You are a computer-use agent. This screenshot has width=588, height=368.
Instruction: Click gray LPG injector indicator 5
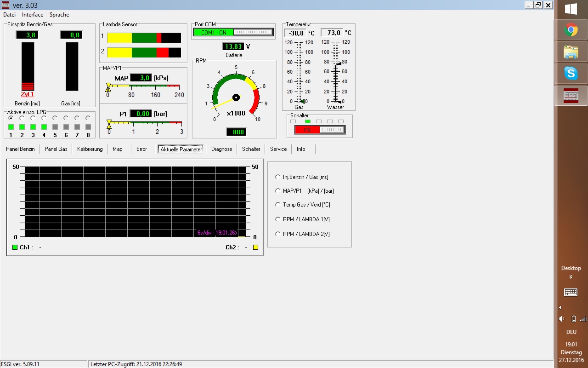coord(55,127)
